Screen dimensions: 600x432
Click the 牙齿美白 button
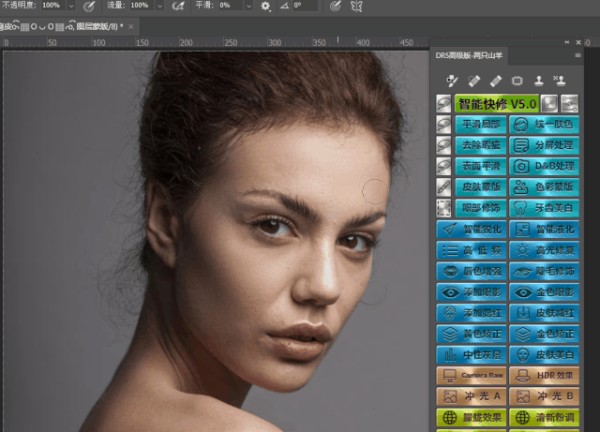tap(544, 208)
